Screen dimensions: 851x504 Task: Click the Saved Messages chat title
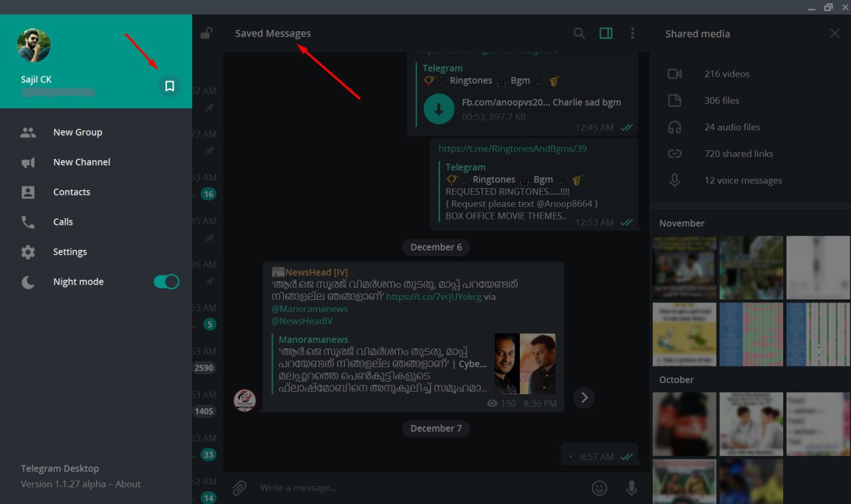pyautogui.click(x=273, y=33)
